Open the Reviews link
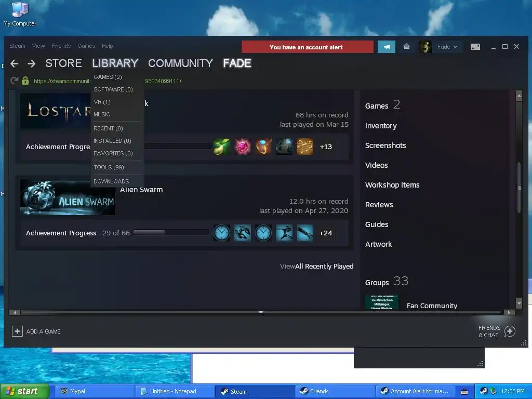Image resolution: width=532 pixels, height=399 pixels. click(x=379, y=205)
